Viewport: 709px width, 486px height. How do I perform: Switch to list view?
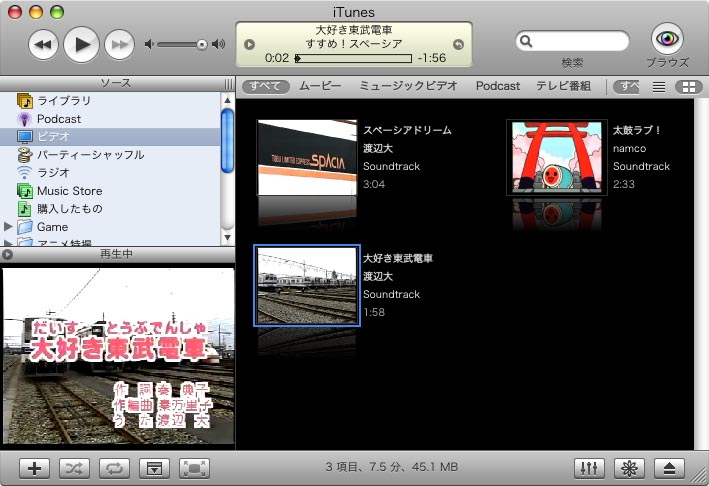(x=659, y=87)
